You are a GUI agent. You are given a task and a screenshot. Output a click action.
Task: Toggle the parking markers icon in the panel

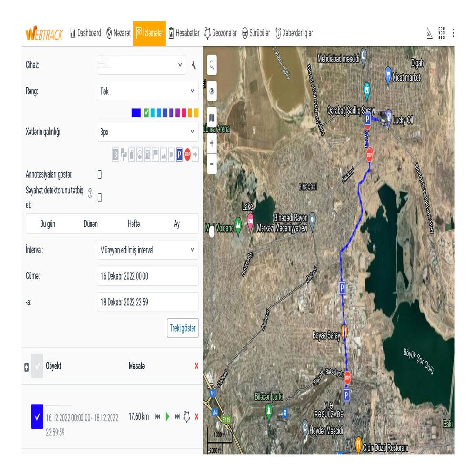point(180,154)
